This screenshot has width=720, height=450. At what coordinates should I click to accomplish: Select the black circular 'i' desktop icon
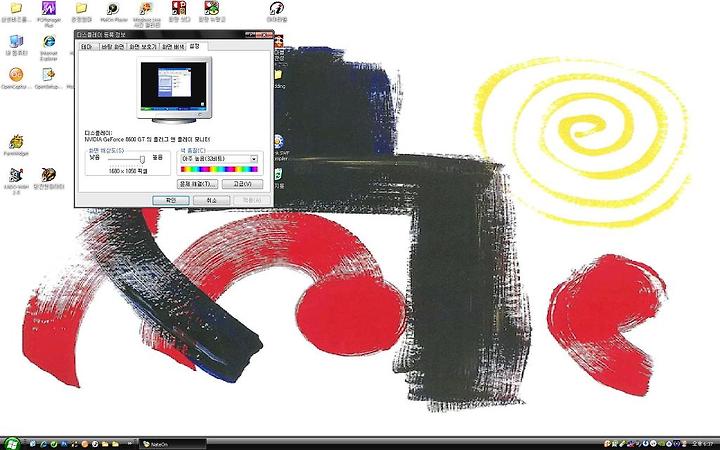[x=276, y=8]
